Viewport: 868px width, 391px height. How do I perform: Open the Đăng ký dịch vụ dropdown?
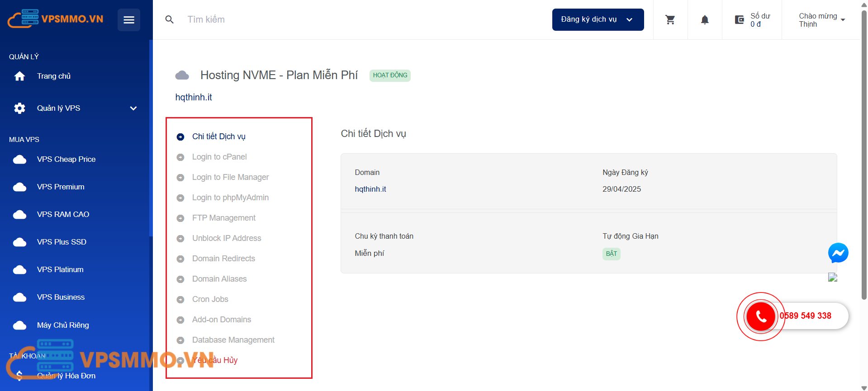tap(598, 19)
